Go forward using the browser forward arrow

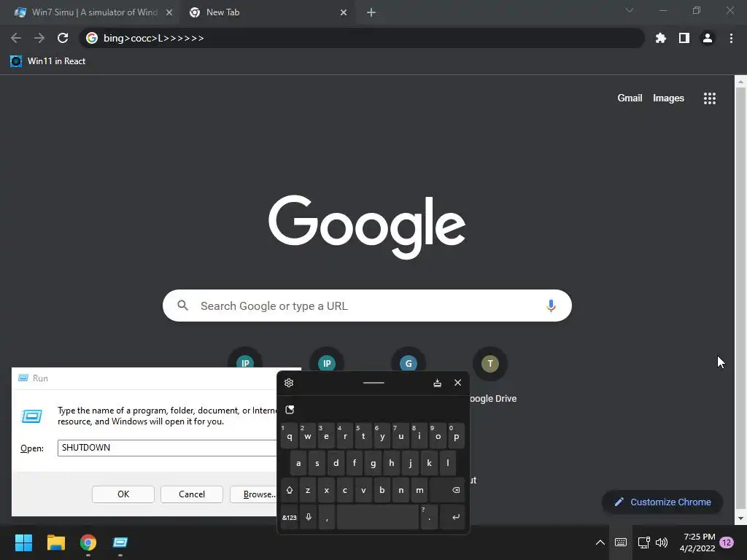point(39,38)
